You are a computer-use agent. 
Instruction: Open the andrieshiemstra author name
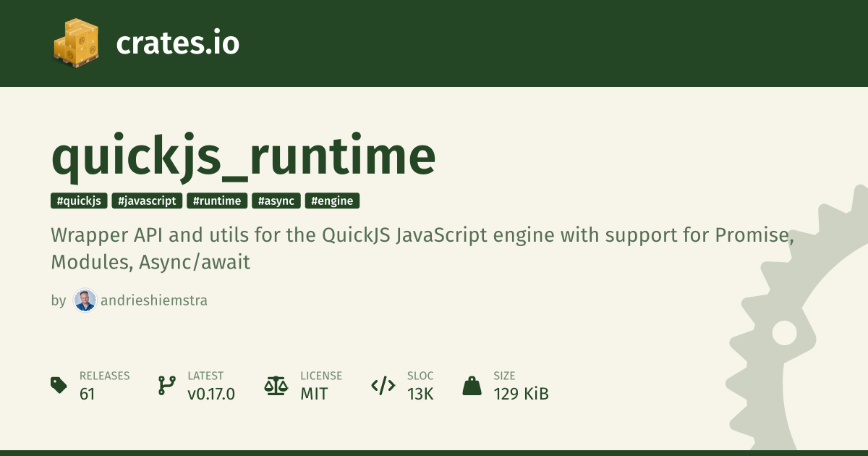[x=153, y=300]
